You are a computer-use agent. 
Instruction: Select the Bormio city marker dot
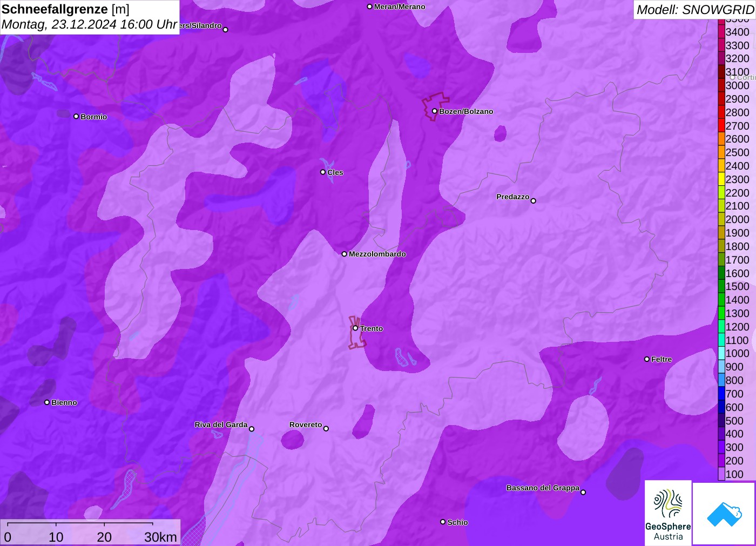click(x=76, y=117)
